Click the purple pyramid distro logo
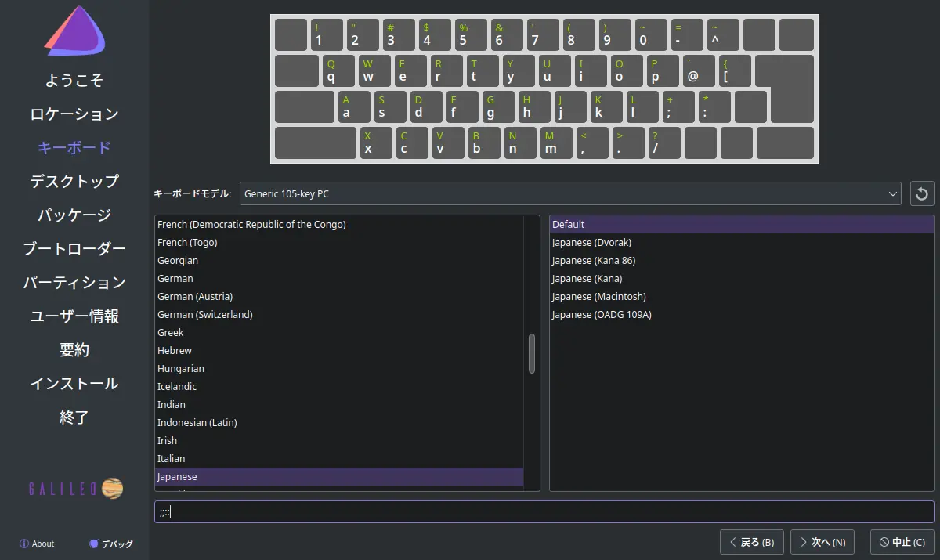The height and width of the screenshot is (560, 940). (74, 32)
